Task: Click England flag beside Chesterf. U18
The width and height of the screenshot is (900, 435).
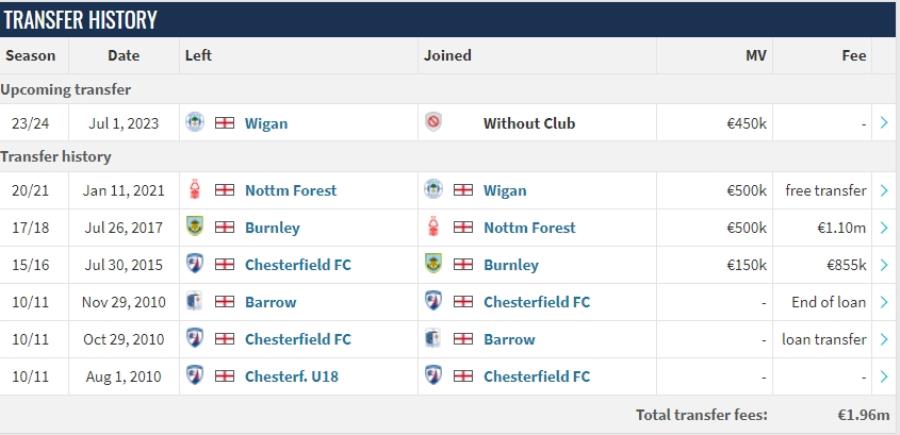Action: pyautogui.click(x=224, y=376)
